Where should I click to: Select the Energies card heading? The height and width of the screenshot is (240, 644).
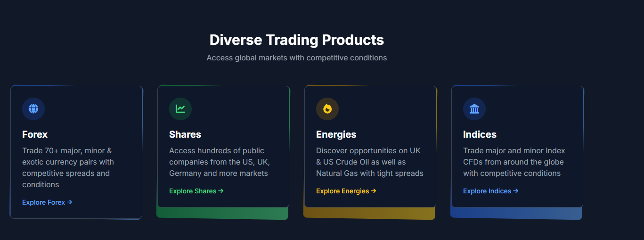(336, 134)
